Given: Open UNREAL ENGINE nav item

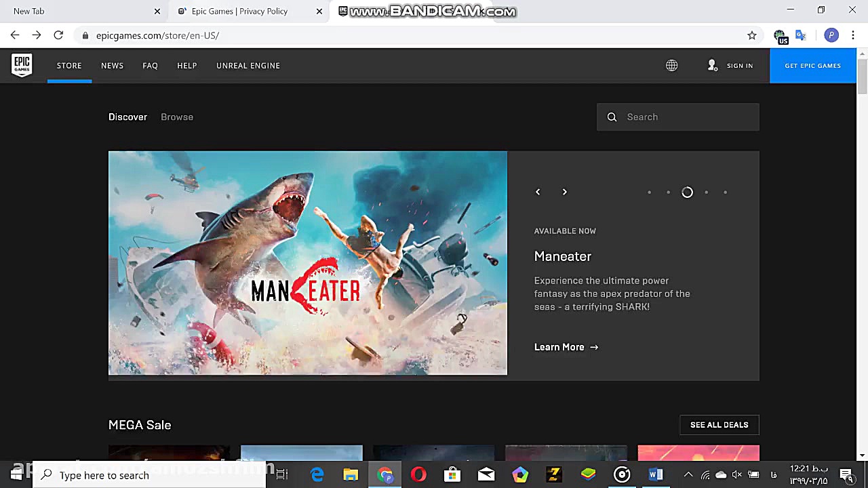Looking at the screenshot, I should click(x=248, y=66).
